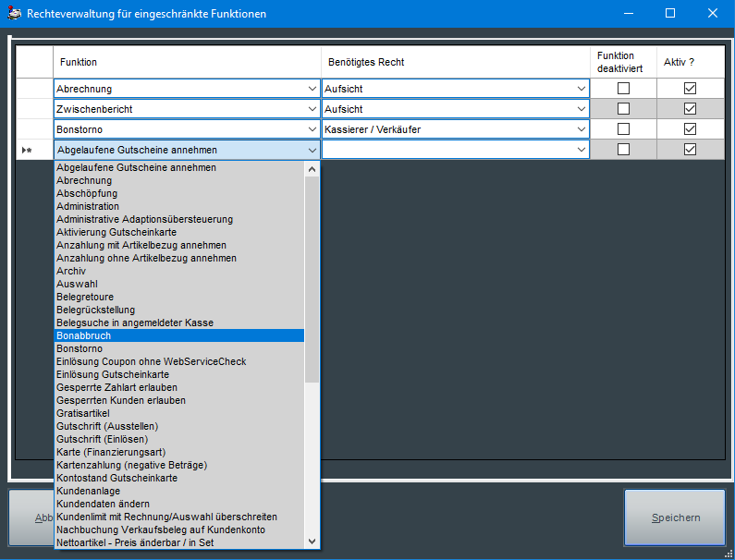Click the 'Funktion' column header
The image size is (735, 560).
(185, 62)
